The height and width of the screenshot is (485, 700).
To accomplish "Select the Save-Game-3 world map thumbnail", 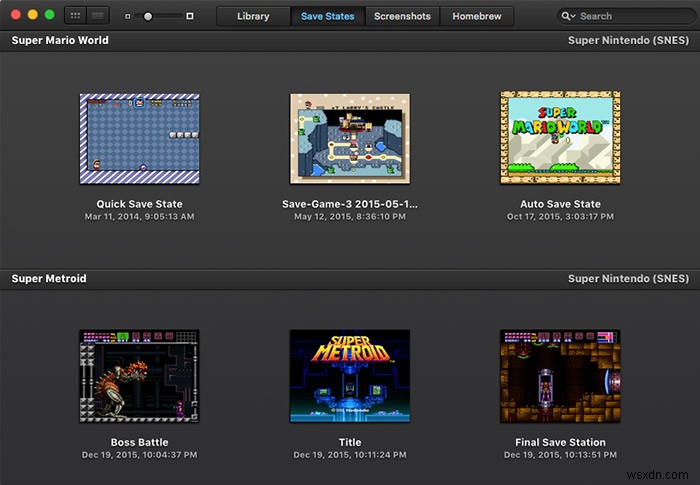I will tap(350, 139).
